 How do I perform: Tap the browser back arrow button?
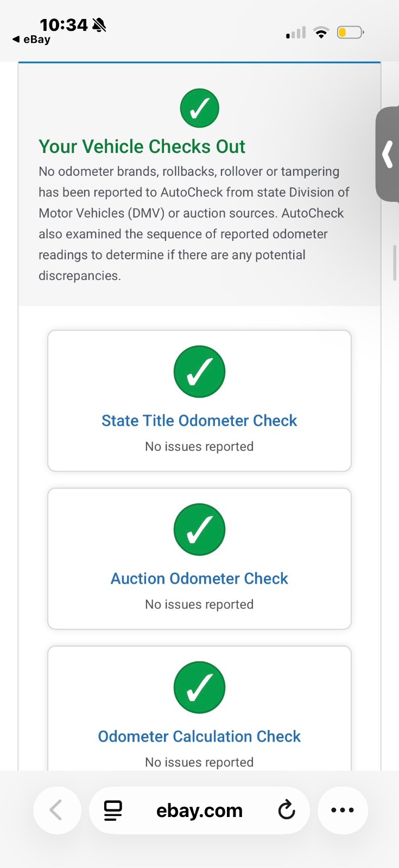pyautogui.click(x=57, y=810)
